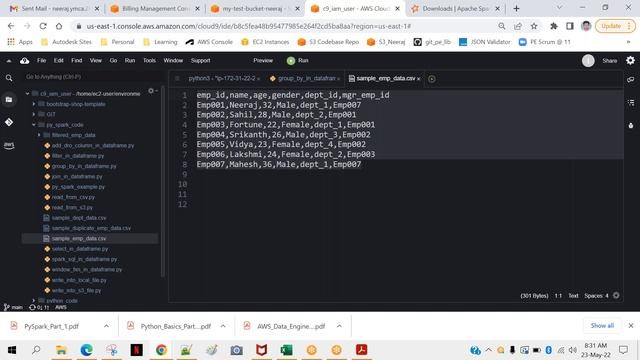640x360 pixels.
Task: Open the Environment file tree panel icon
Action: point(9,100)
